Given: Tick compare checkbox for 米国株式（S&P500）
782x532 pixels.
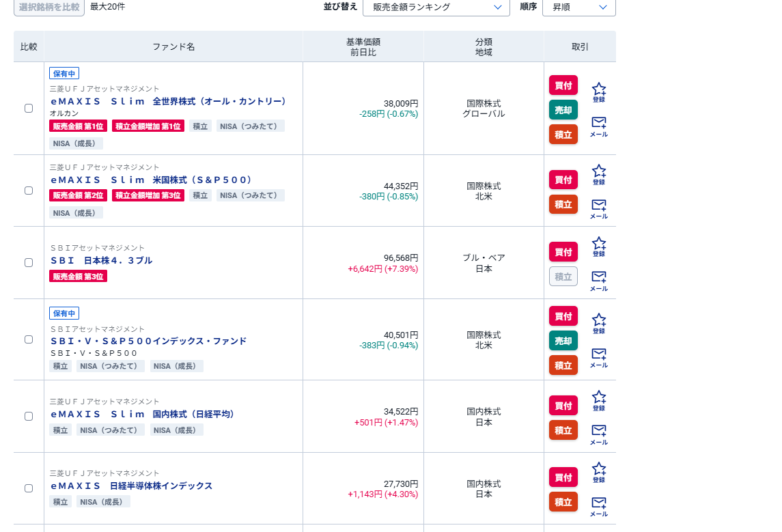Looking at the screenshot, I should coord(29,191).
